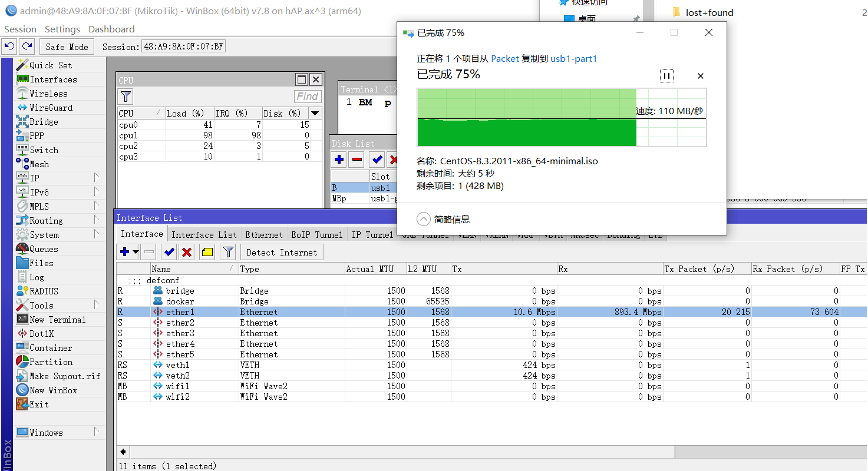
Task: Click the Find field in CPU window
Action: point(307,97)
